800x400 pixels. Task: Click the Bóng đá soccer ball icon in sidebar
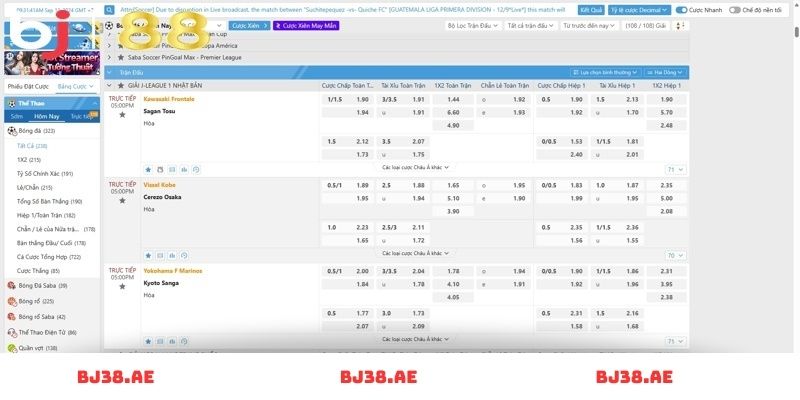click(12, 131)
